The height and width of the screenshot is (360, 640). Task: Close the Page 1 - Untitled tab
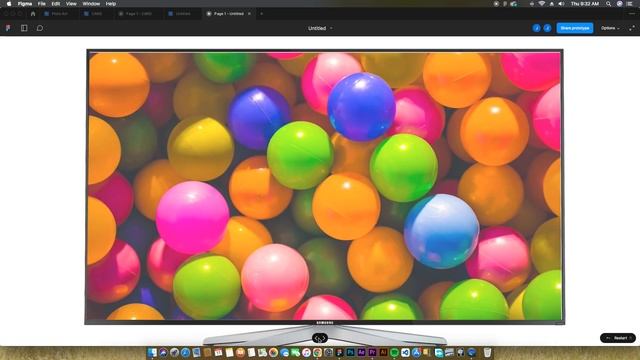[249, 13]
